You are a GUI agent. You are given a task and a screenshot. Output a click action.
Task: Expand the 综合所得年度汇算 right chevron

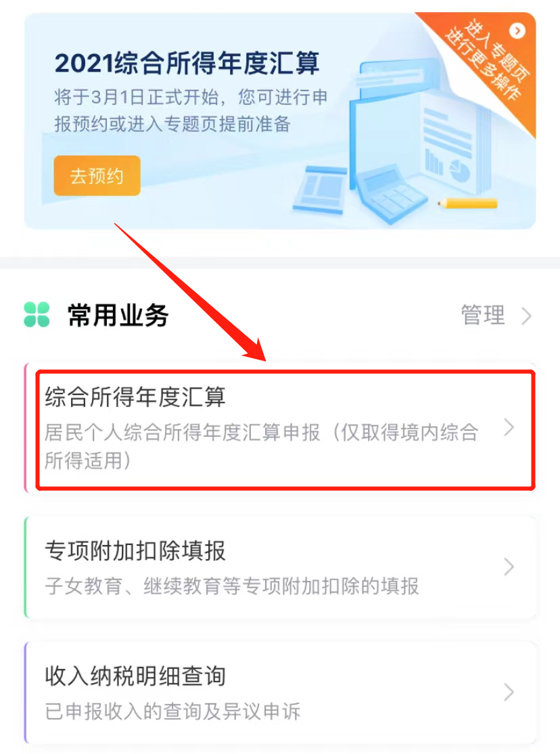[509, 427]
